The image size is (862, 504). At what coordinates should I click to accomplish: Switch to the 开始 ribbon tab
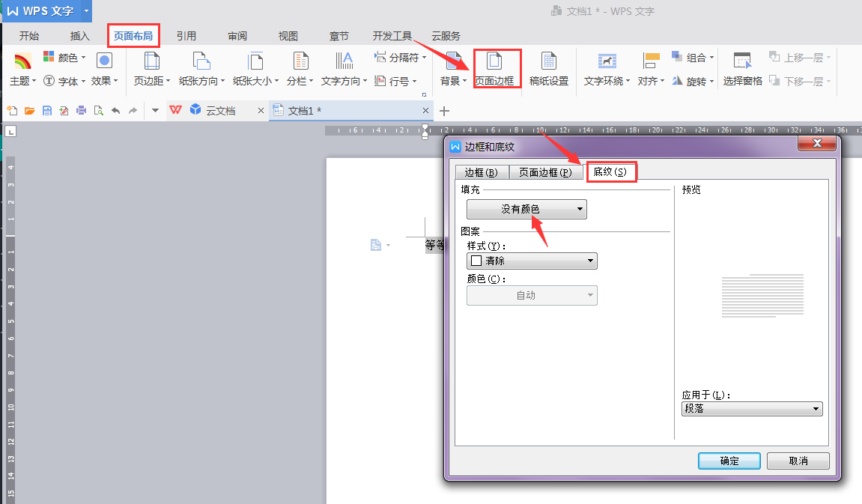(29, 36)
